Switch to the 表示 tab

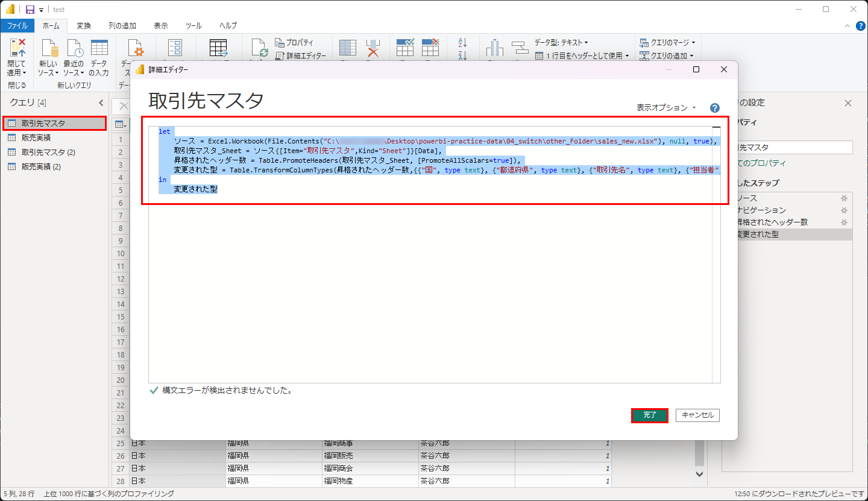point(161,26)
